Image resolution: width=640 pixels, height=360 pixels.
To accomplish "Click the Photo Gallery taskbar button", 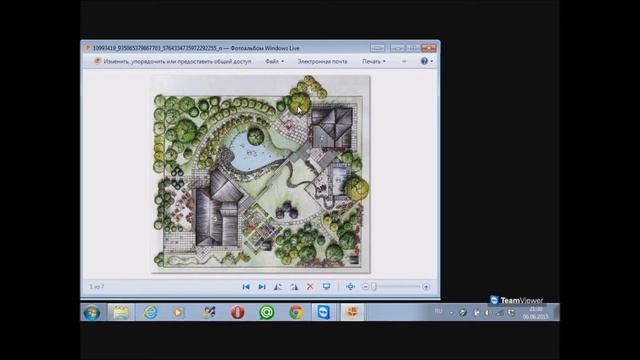I will (352, 313).
